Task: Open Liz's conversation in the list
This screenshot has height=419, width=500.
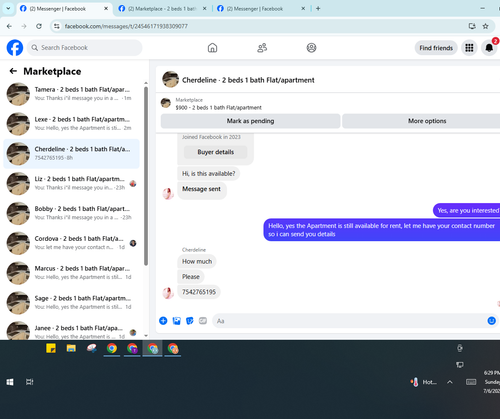Action: [x=71, y=183]
